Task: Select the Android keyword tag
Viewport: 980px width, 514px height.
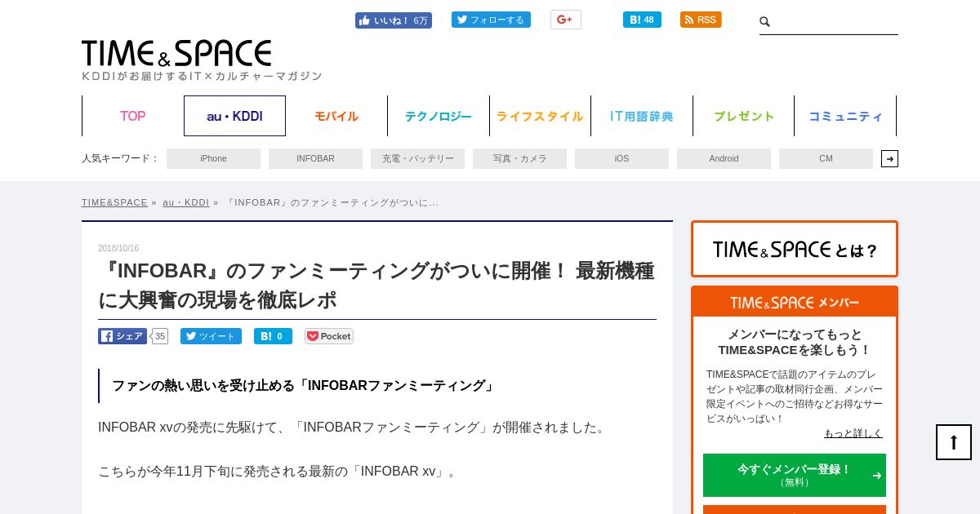Action: (724, 158)
